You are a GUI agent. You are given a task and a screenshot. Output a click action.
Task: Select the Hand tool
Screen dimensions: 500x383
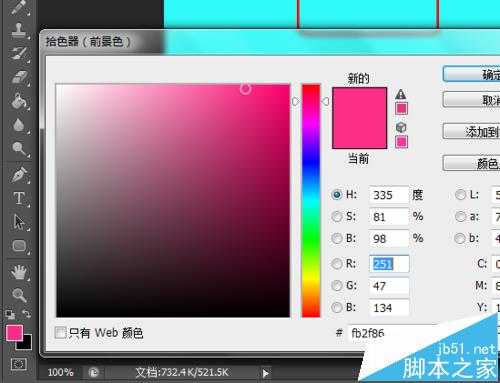pyautogui.click(x=19, y=272)
